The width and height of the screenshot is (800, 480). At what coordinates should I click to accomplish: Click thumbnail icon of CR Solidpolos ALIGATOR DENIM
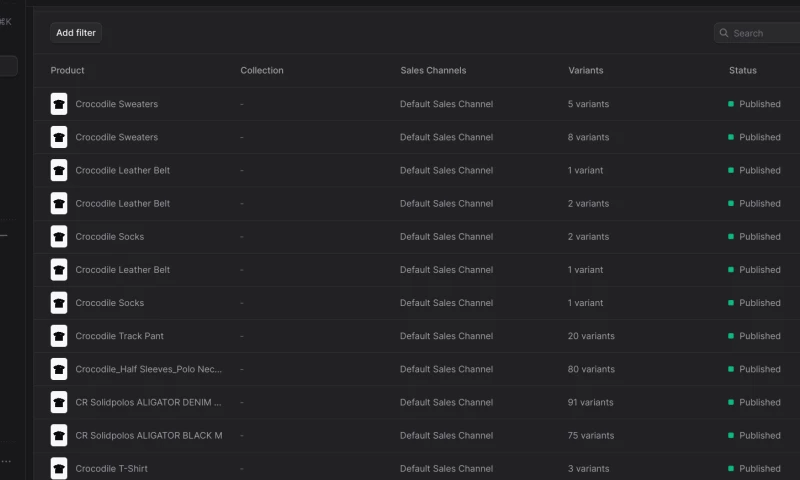tap(59, 402)
